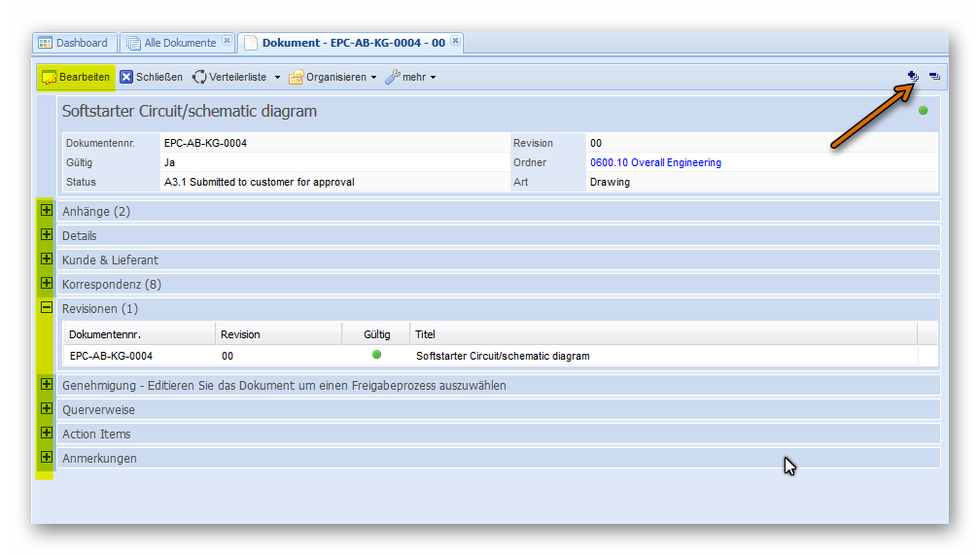Switch to the Alle Dokumente tab

pos(179,43)
